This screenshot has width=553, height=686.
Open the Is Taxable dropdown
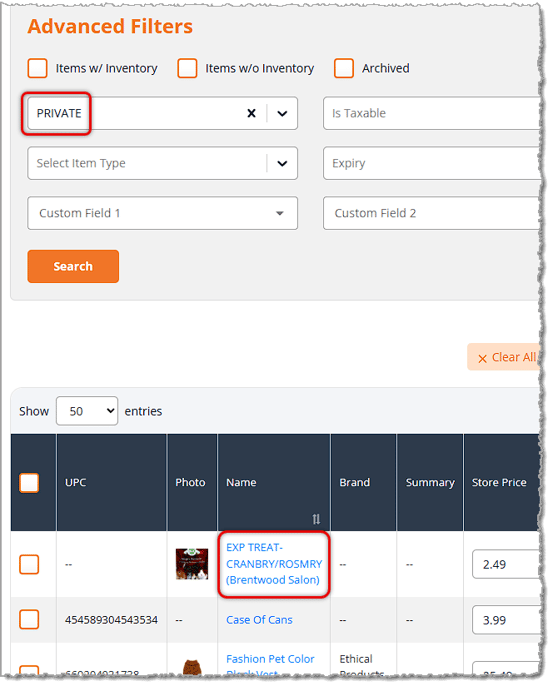(431, 113)
